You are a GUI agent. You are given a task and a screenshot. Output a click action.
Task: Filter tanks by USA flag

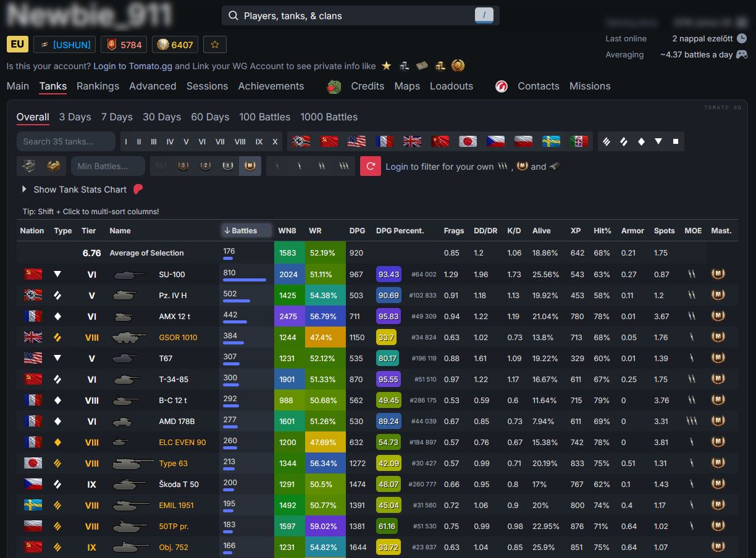click(x=357, y=141)
